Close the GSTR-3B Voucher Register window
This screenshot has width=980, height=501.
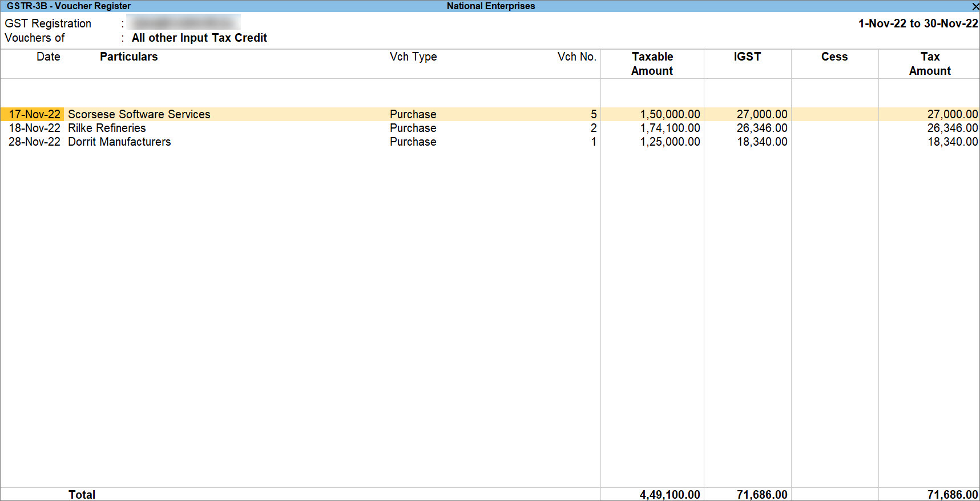975,6
